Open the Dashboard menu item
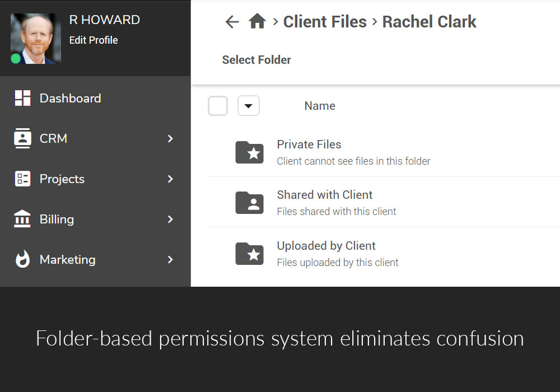Viewport: 560px width, 392px height. (x=70, y=98)
